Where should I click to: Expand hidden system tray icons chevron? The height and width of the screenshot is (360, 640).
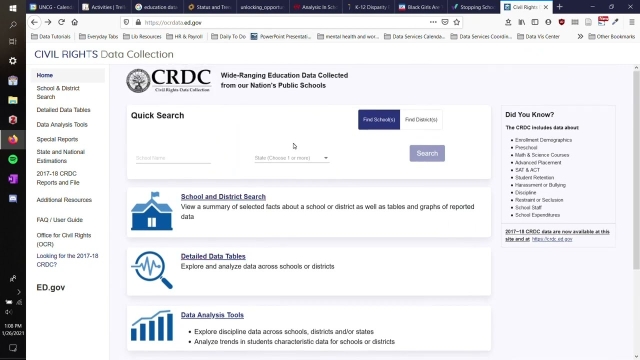19,292
